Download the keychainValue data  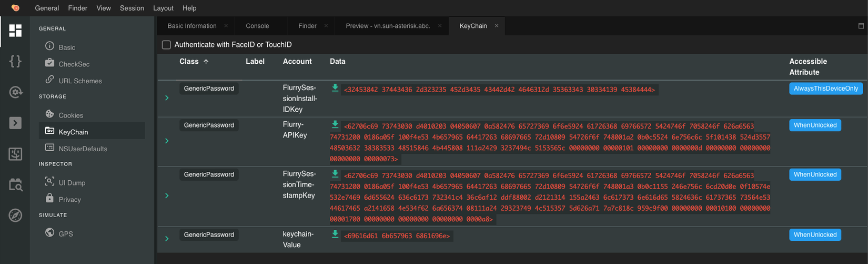(335, 234)
